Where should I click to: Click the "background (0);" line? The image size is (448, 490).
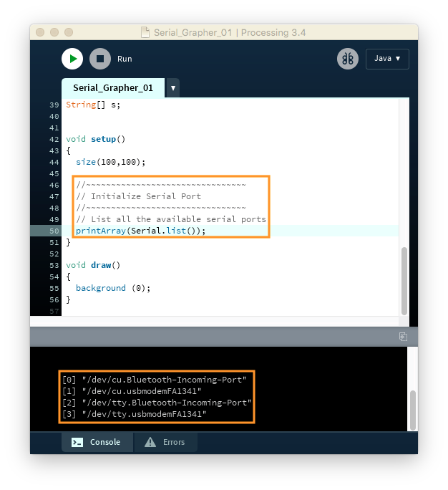pos(113,288)
